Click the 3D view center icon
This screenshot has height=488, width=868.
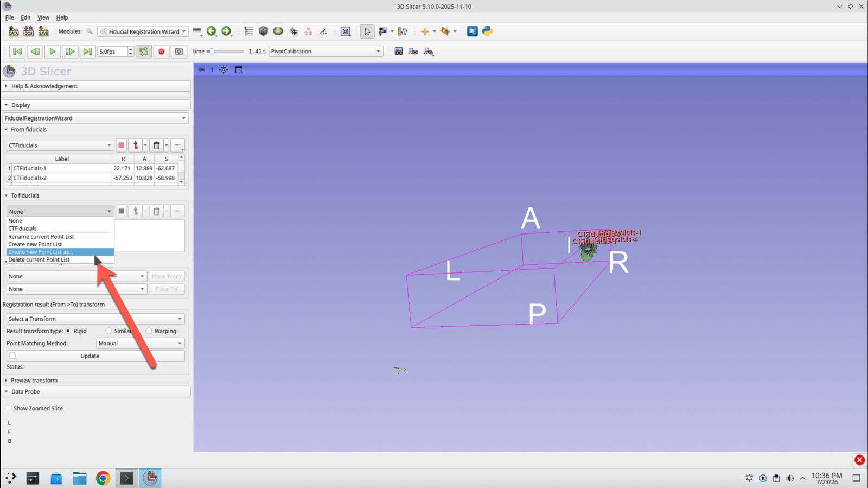click(224, 70)
